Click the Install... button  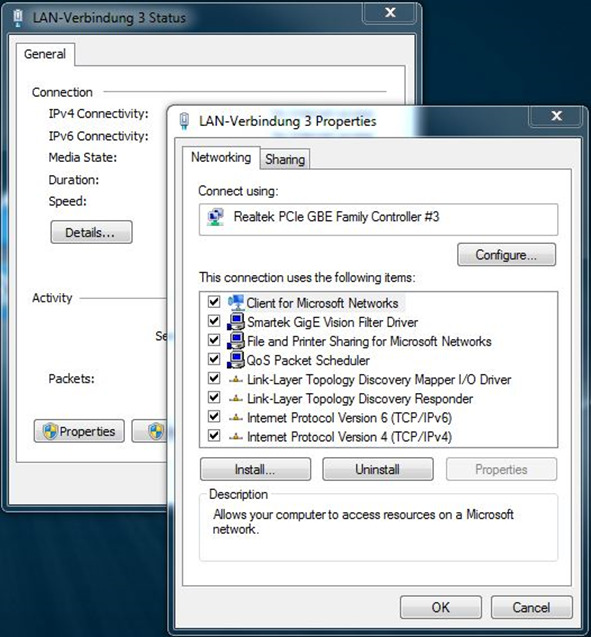pyautogui.click(x=255, y=469)
